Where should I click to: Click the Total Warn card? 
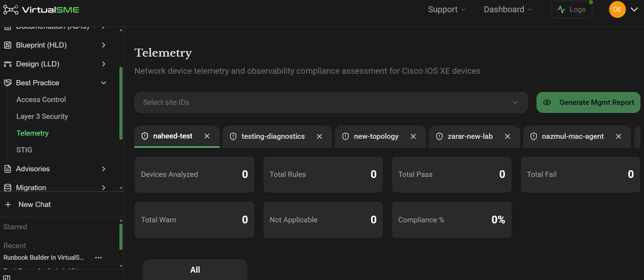(194, 220)
